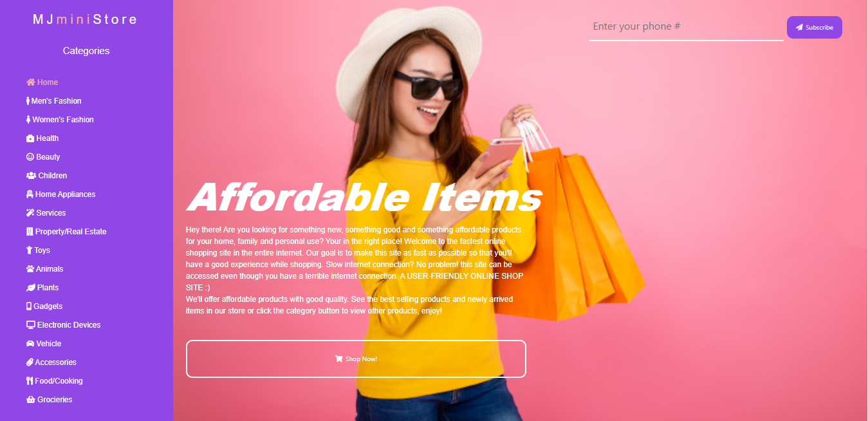
Task: Select the Home Appliances category
Action: [60, 194]
